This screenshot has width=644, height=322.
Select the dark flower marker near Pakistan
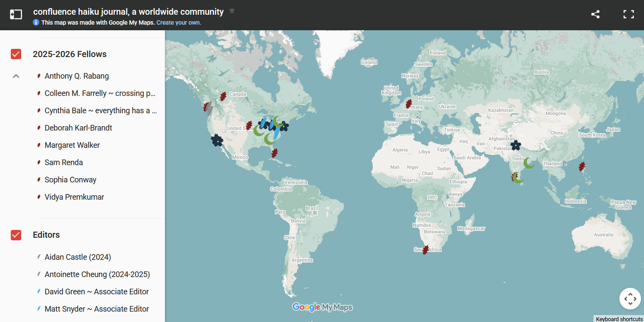coord(515,145)
